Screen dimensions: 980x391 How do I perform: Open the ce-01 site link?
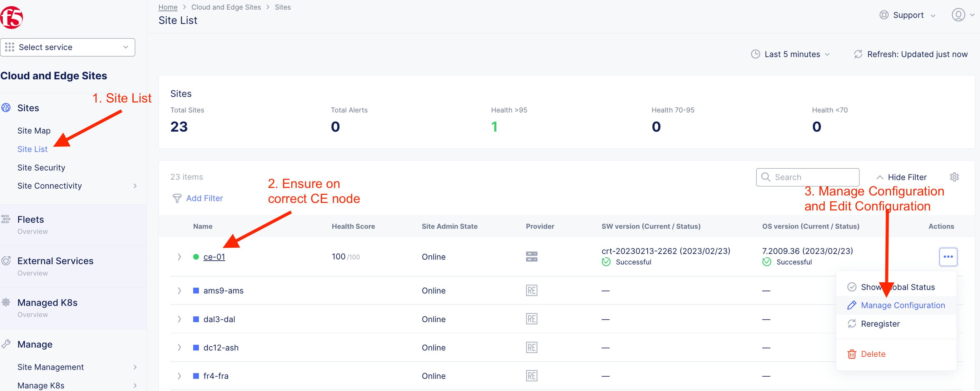pos(214,257)
